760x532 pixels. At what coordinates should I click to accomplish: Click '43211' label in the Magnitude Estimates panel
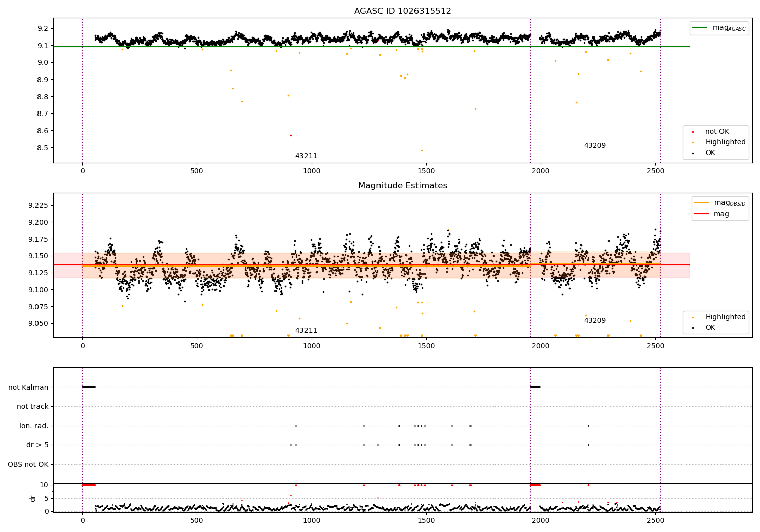306,330
